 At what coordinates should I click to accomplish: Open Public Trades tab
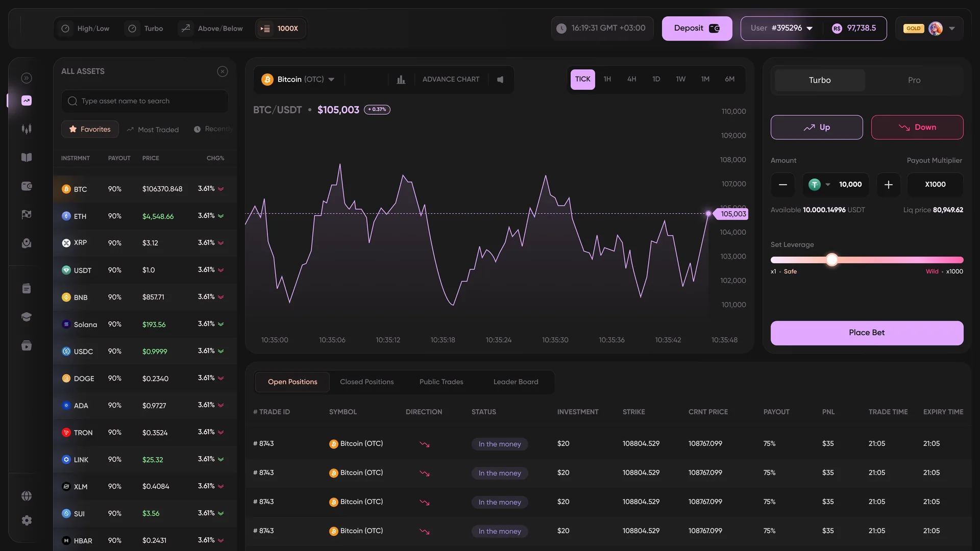point(441,382)
